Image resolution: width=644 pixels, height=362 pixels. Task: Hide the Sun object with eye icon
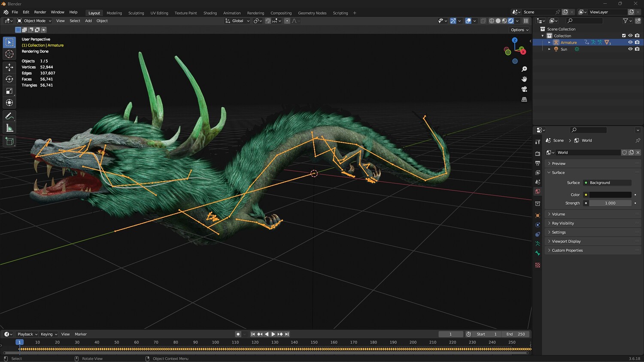pos(630,49)
